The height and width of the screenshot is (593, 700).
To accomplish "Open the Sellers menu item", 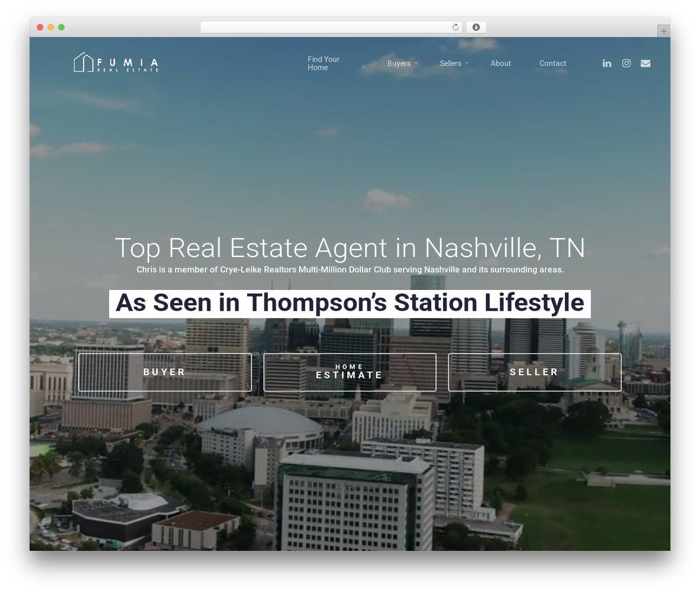I will 451,63.
